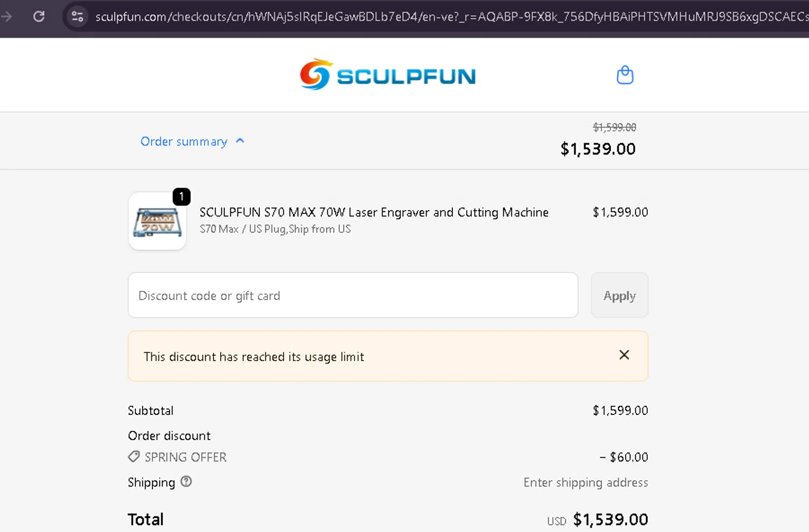The image size is (809, 532).
Task: Click the discounted $1,539.00 summary header price
Action: tap(598, 149)
